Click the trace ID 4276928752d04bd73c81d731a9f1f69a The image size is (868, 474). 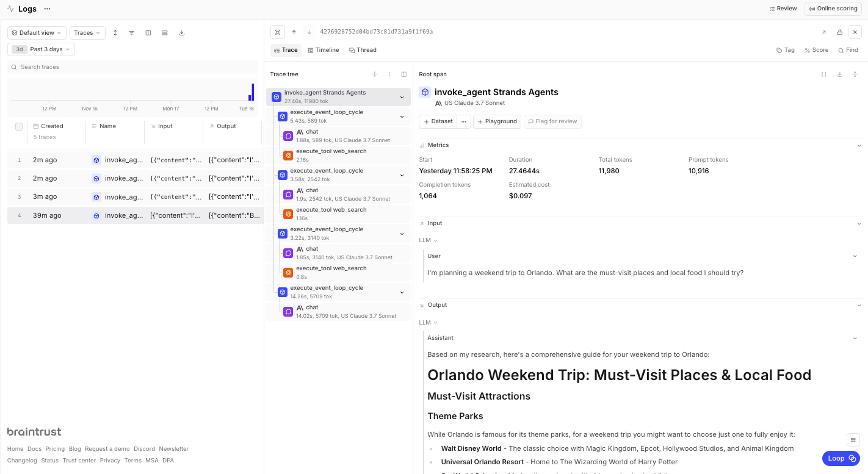tap(376, 32)
